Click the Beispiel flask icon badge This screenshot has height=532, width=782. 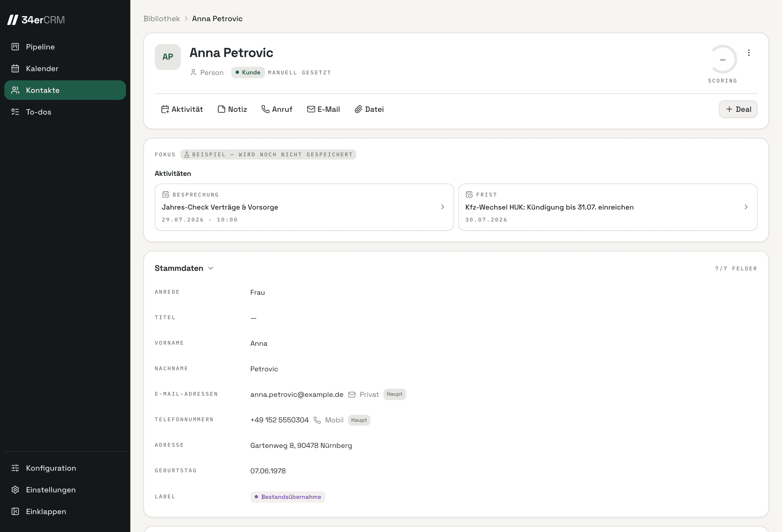pos(268,154)
